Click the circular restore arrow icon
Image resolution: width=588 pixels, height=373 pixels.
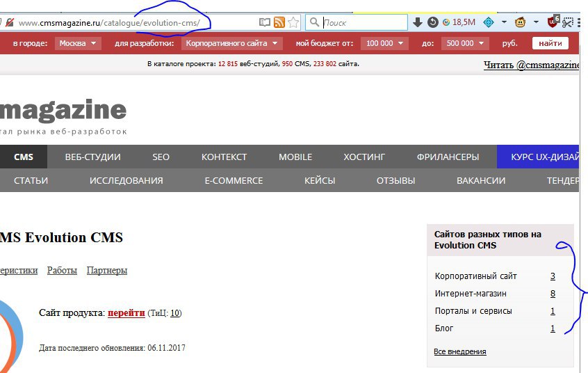point(433,22)
